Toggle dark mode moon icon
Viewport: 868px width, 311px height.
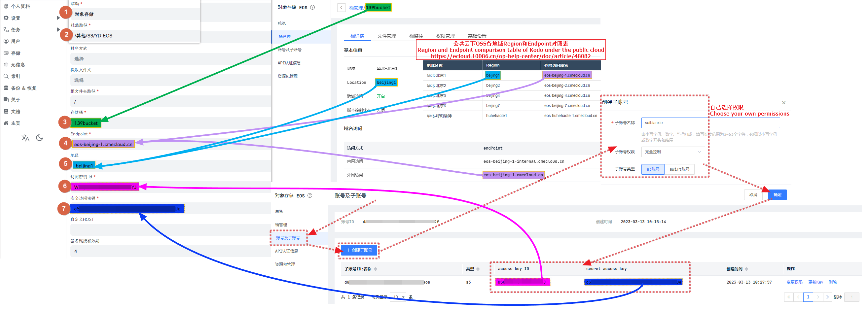pyautogui.click(x=39, y=138)
